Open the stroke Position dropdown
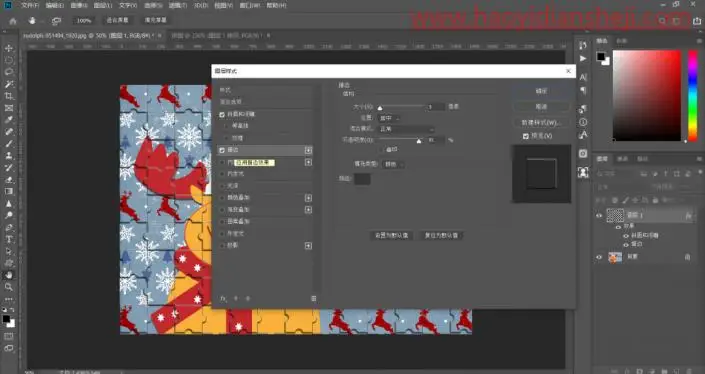This screenshot has height=374, width=705. [389, 118]
